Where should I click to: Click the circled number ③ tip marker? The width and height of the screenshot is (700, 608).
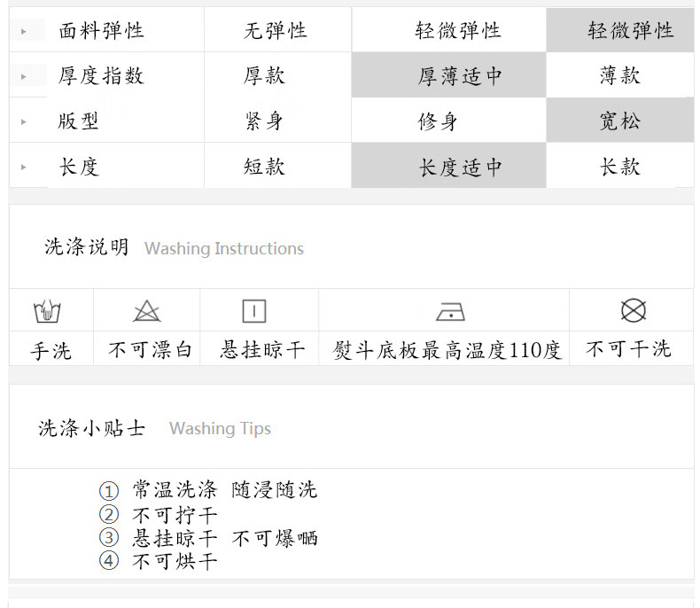click(108, 537)
